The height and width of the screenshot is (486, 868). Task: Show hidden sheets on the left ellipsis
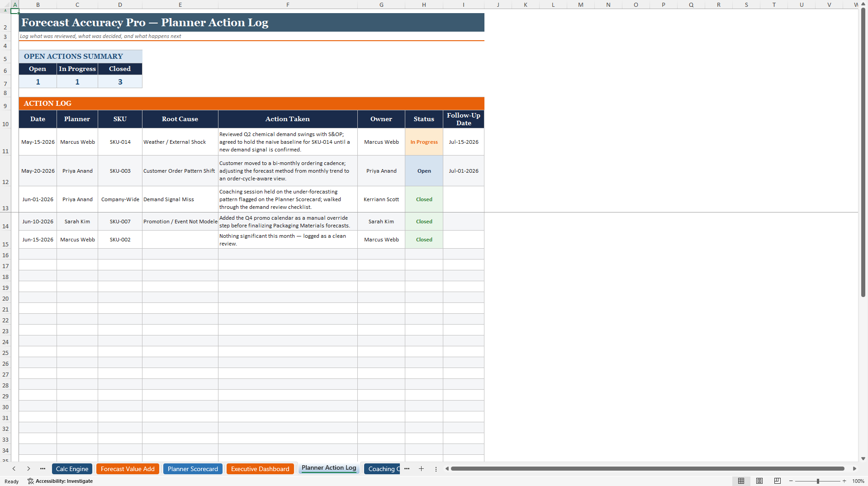[43, 469]
